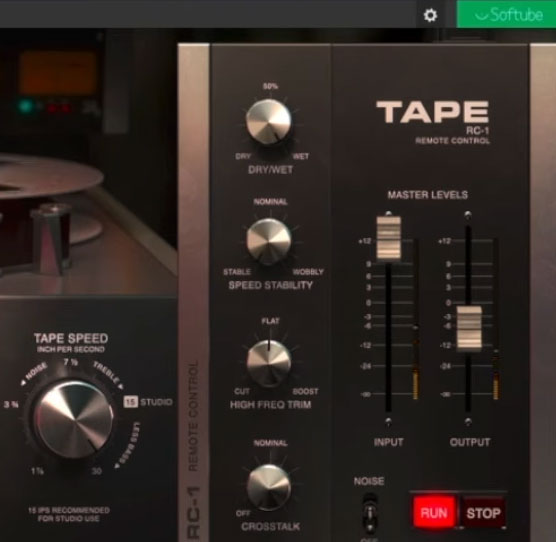
Task: Open the settings gear icon
Action: [430, 15]
